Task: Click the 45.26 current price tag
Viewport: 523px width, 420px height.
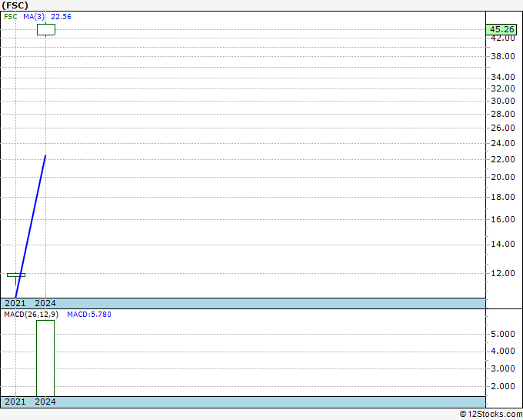Action: coord(501,29)
